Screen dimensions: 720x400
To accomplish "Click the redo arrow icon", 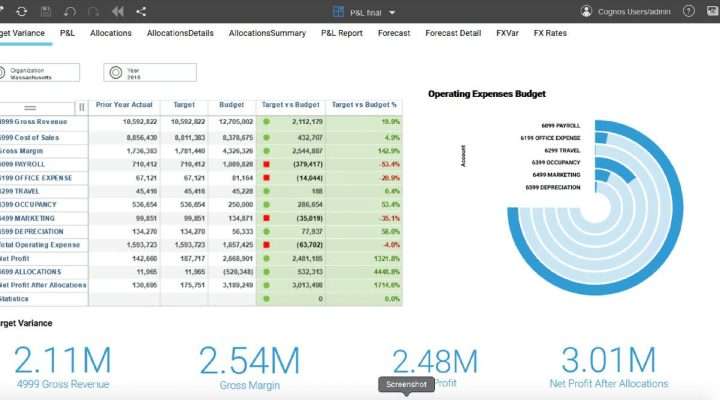I will tap(94, 11).
